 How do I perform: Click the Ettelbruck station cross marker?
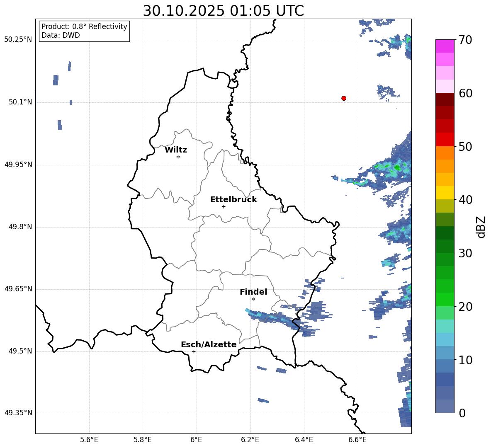coord(224,206)
